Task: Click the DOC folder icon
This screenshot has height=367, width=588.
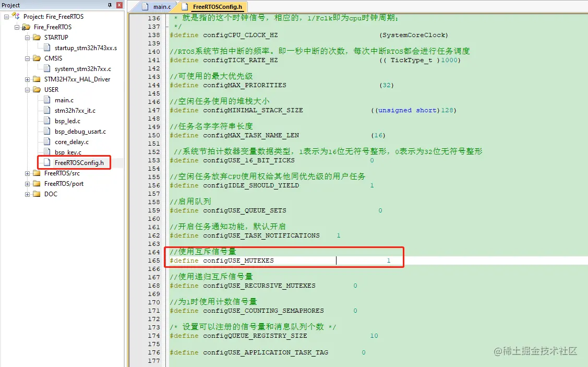Action: coord(37,194)
